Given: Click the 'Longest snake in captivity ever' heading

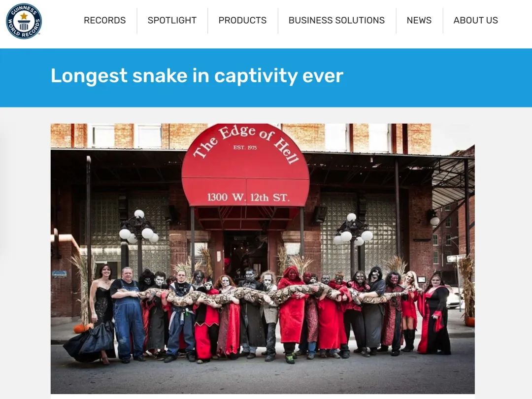Looking at the screenshot, I should pyautogui.click(x=197, y=76).
